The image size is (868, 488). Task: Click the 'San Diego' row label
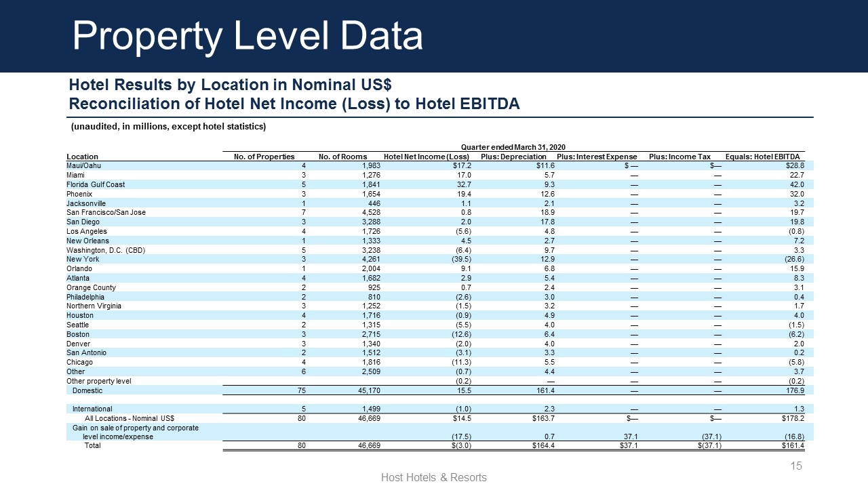[x=83, y=222]
